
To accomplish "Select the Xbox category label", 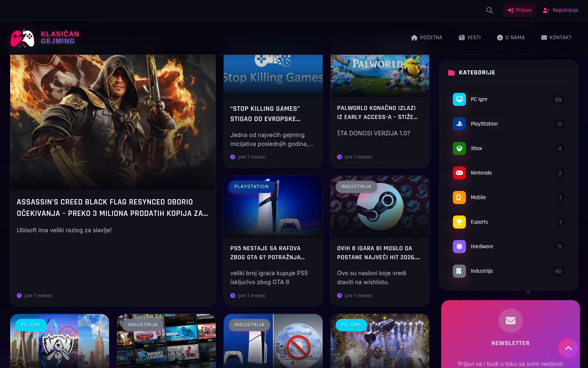I will [x=476, y=148].
